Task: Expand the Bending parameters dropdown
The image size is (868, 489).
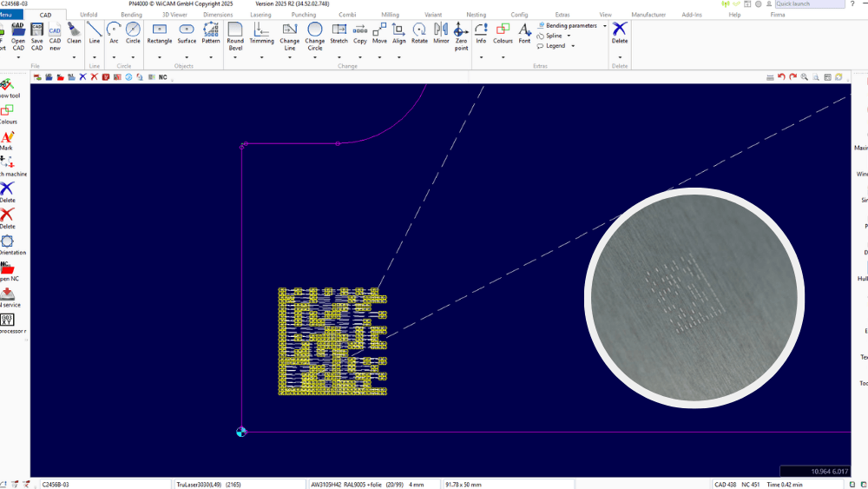Action: click(604, 26)
